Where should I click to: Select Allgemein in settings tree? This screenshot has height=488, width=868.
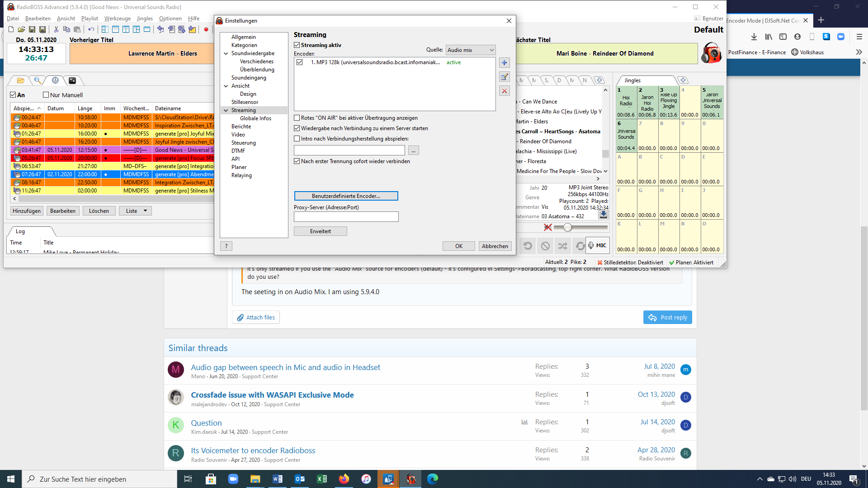pyautogui.click(x=243, y=37)
